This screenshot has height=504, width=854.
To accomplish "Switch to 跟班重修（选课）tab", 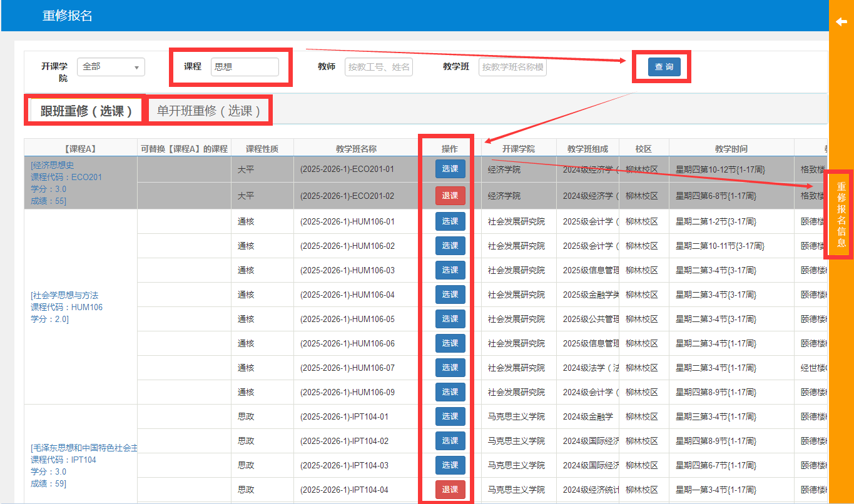I will (86, 111).
